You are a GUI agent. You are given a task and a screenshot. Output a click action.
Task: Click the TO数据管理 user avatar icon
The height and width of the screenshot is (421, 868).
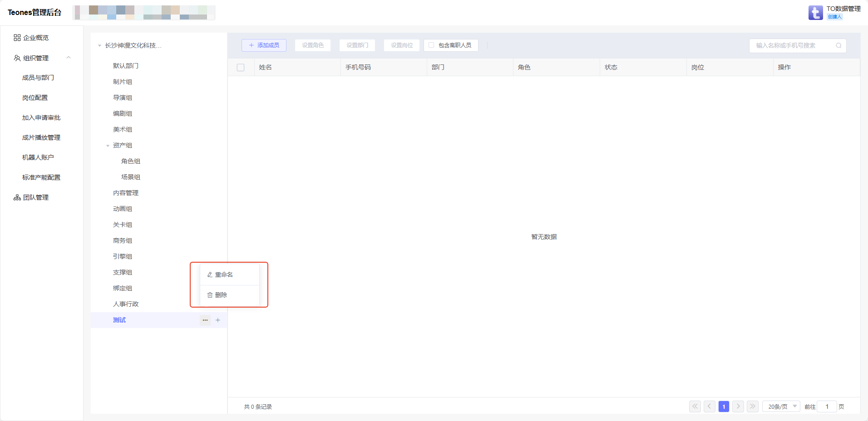(x=815, y=13)
